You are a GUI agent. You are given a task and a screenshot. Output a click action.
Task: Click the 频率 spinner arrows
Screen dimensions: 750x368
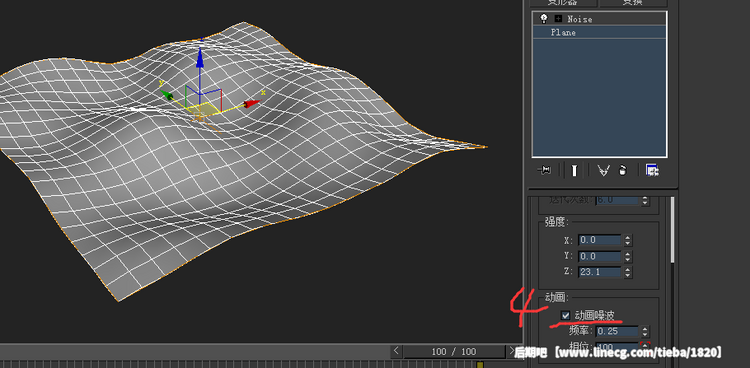(645, 331)
